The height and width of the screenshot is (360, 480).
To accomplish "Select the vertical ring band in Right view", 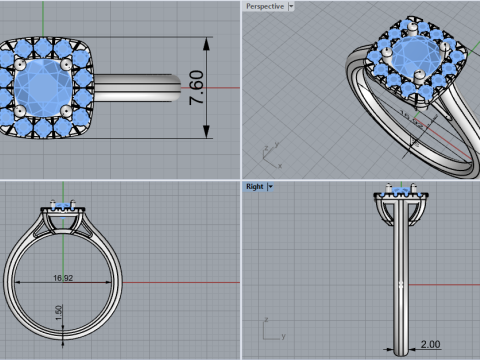I will pyautogui.click(x=401, y=277).
